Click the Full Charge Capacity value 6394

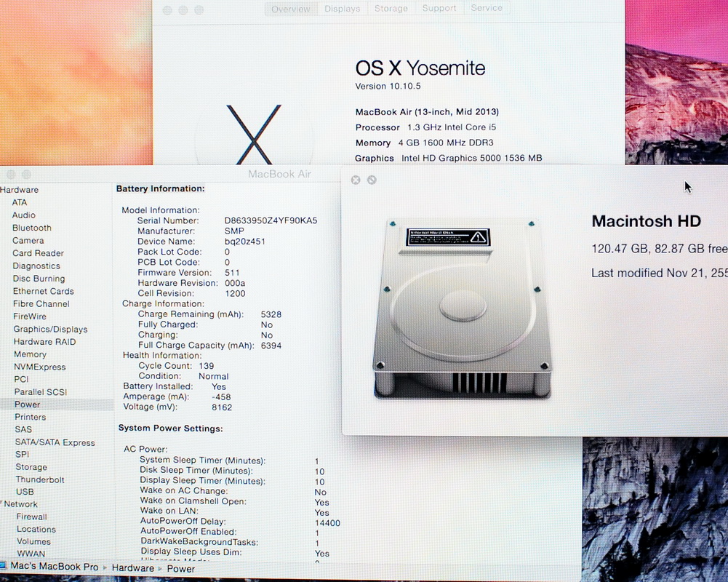click(x=271, y=346)
